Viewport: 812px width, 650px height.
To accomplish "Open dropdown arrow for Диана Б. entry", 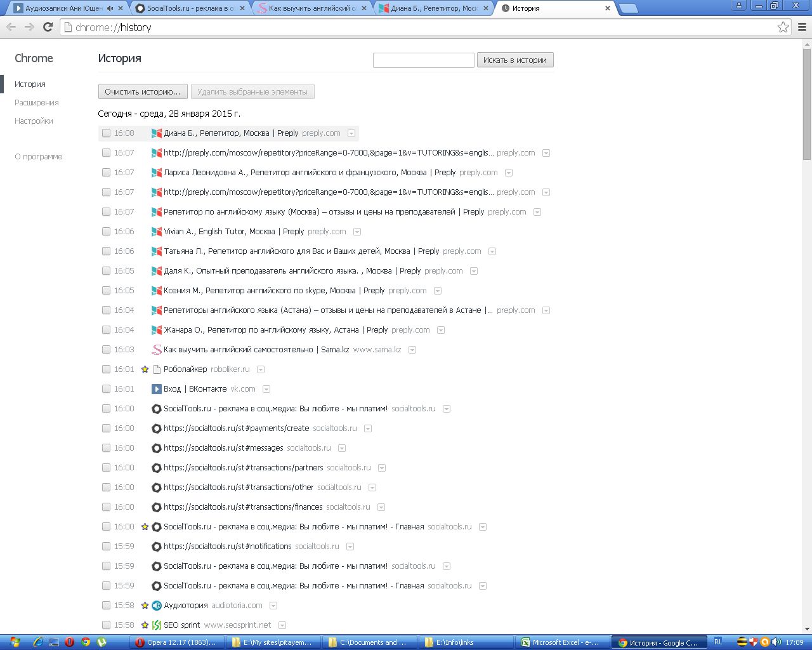I will tap(351, 133).
